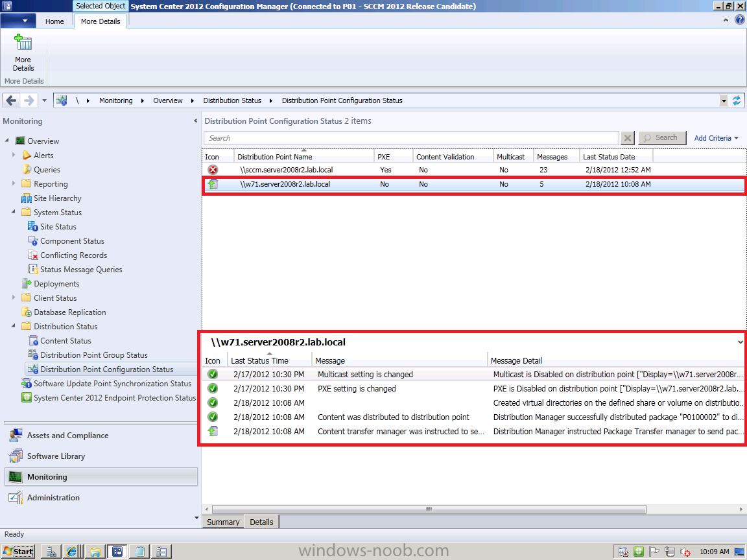Click the Alerts node icon
This screenshot has height=560, width=747.
click(27, 156)
